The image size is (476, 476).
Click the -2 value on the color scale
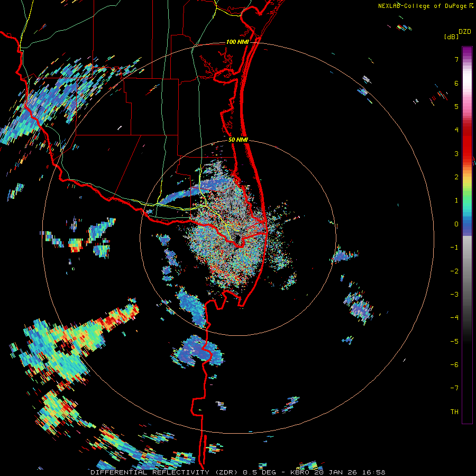pos(454,271)
